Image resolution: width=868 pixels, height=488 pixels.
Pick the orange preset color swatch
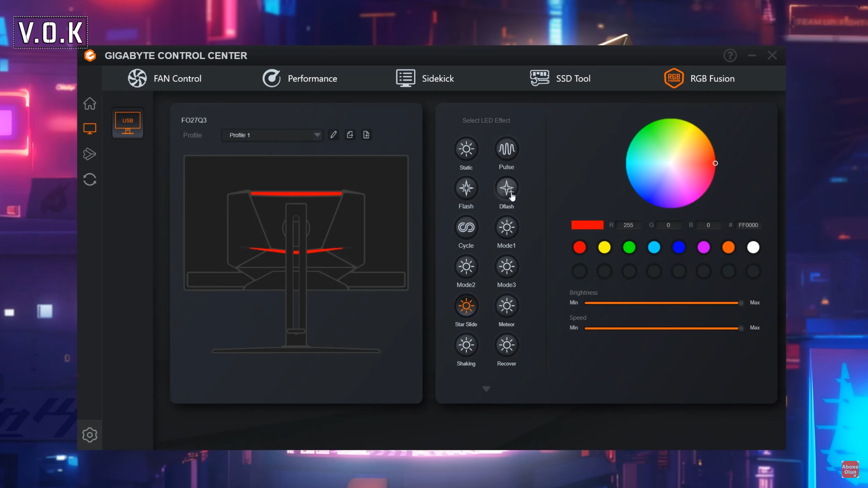[x=728, y=247]
